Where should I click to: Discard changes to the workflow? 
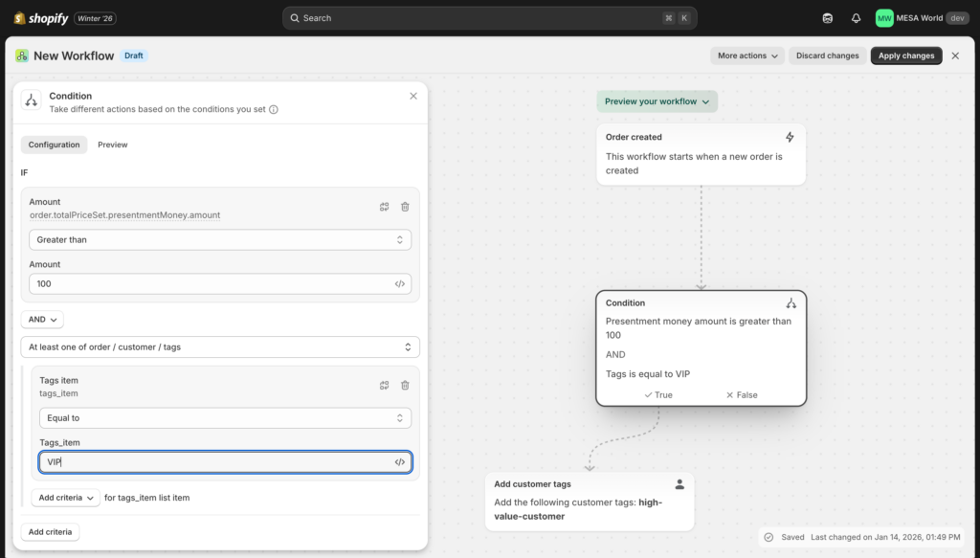[827, 55]
